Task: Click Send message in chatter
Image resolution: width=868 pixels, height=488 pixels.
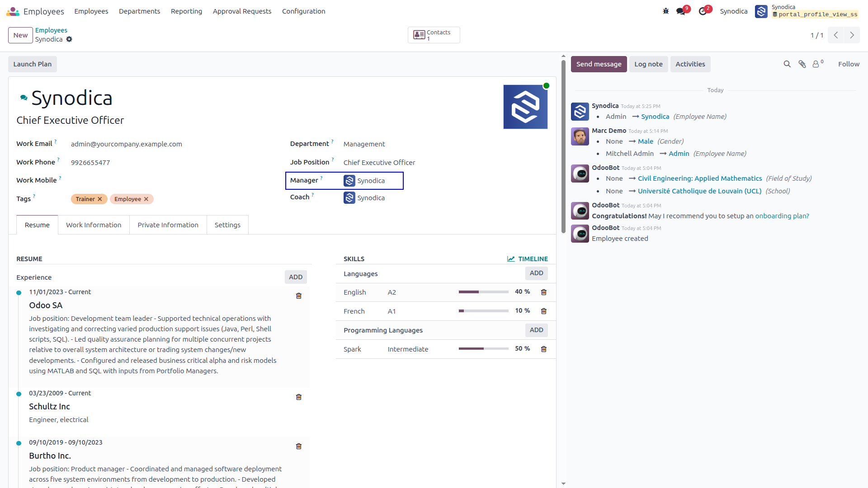Action: (x=599, y=64)
